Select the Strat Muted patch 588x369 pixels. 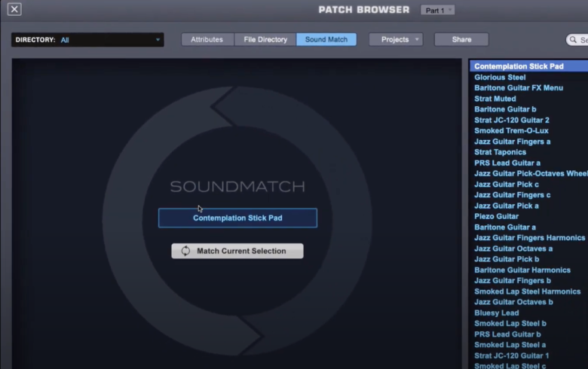click(495, 99)
